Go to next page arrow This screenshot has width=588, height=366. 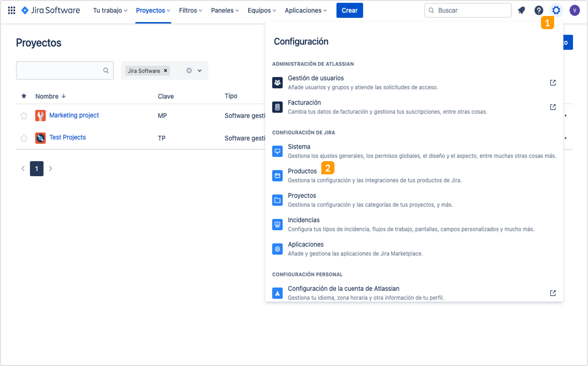point(50,168)
